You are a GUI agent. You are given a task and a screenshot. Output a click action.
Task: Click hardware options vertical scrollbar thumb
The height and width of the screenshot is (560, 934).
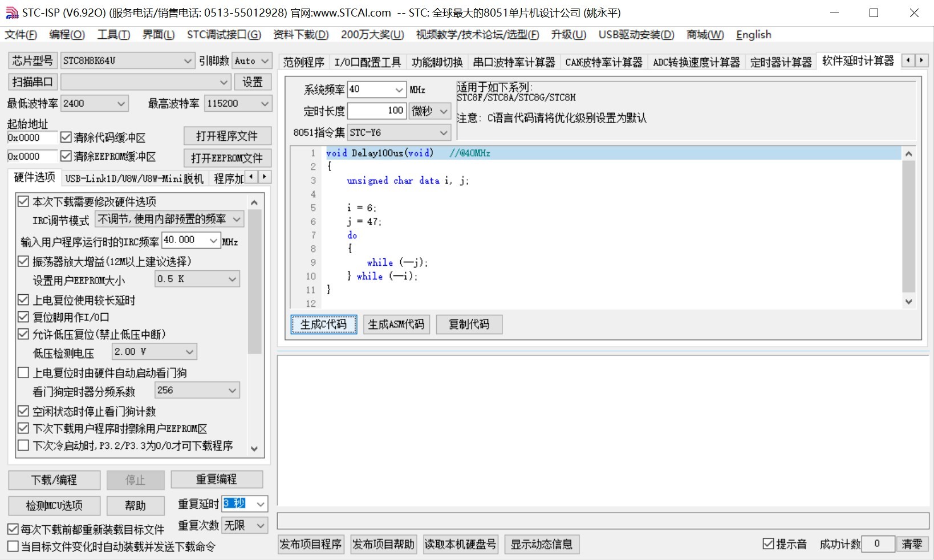click(x=254, y=282)
